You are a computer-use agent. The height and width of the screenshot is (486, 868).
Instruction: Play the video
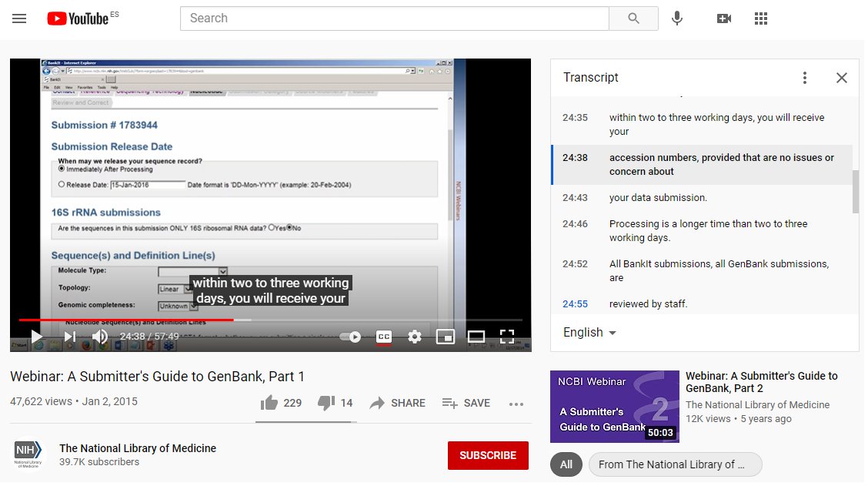[x=36, y=337]
